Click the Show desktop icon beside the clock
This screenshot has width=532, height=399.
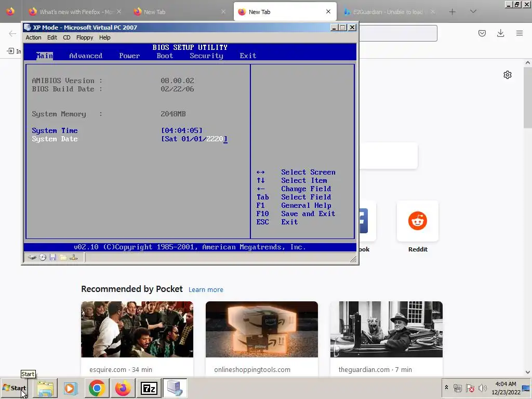tap(526, 388)
